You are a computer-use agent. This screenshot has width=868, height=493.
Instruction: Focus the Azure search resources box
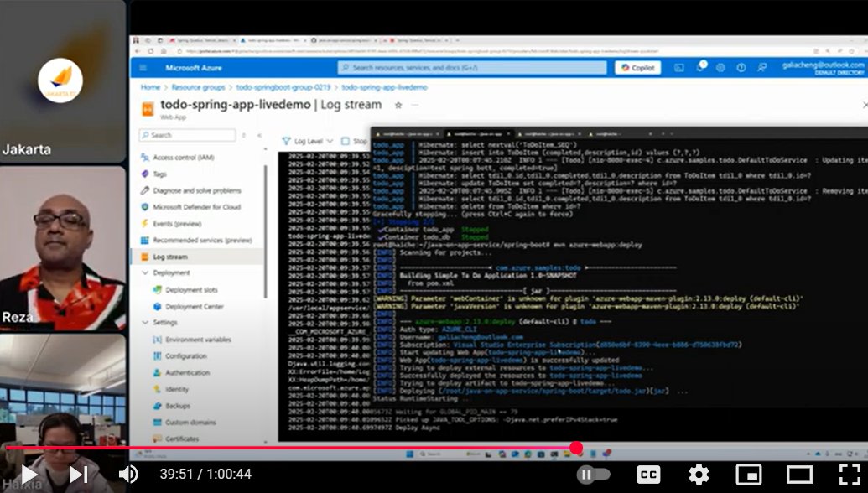click(472, 68)
